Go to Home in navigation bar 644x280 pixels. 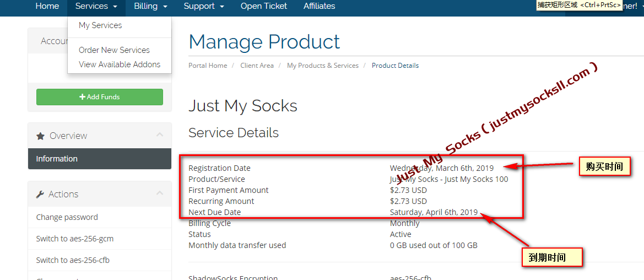click(x=47, y=6)
